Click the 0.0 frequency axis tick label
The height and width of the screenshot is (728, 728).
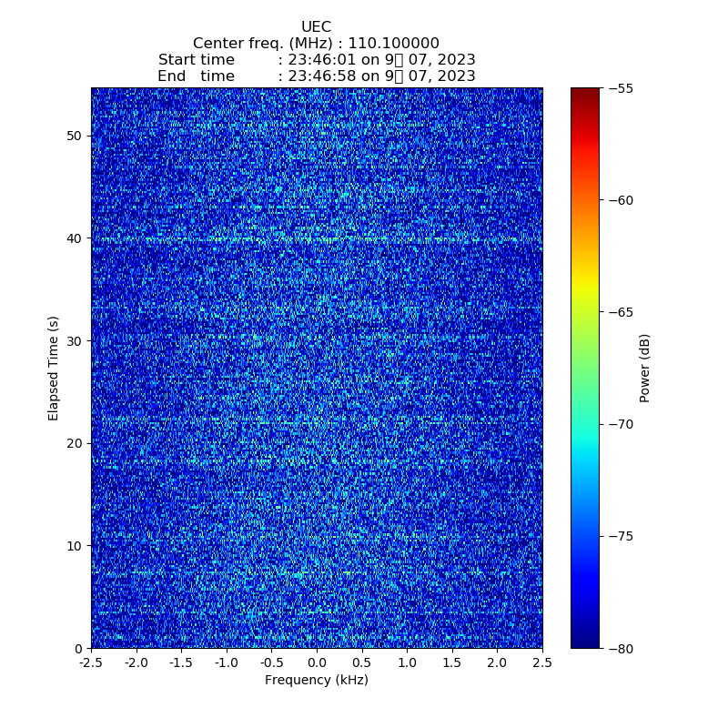[x=317, y=662]
